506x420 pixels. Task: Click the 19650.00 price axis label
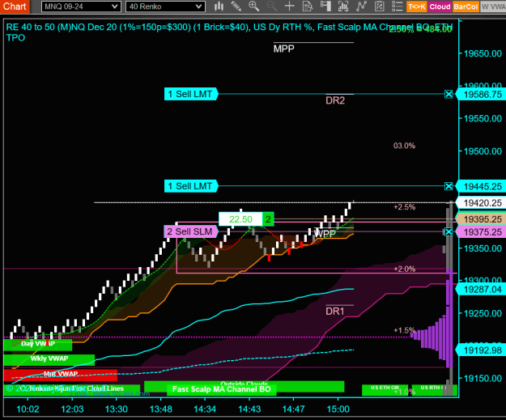(x=483, y=53)
